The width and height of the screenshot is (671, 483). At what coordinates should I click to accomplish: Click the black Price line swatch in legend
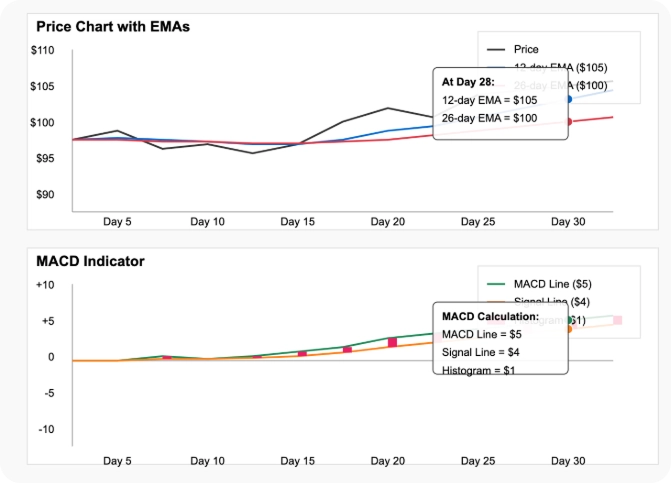[x=495, y=49]
